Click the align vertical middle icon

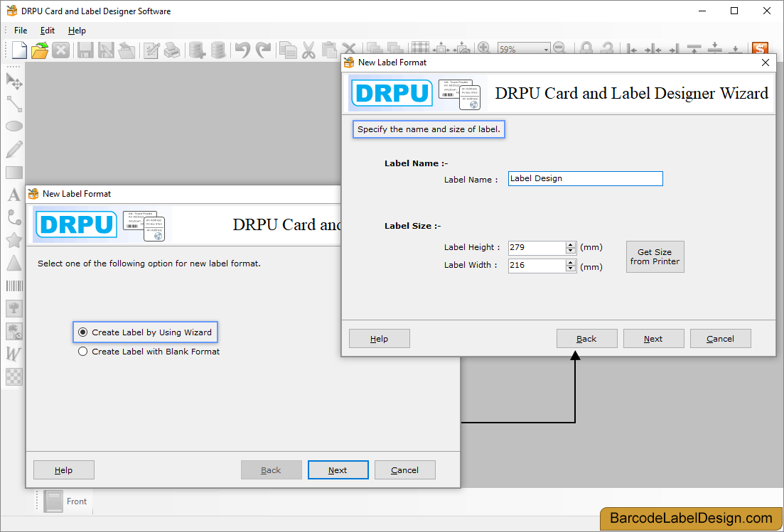point(715,48)
